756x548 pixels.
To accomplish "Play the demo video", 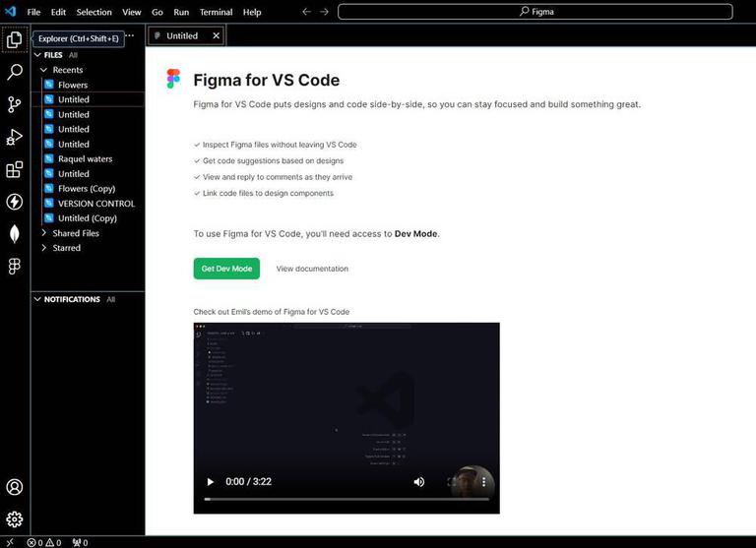I will coord(211,481).
